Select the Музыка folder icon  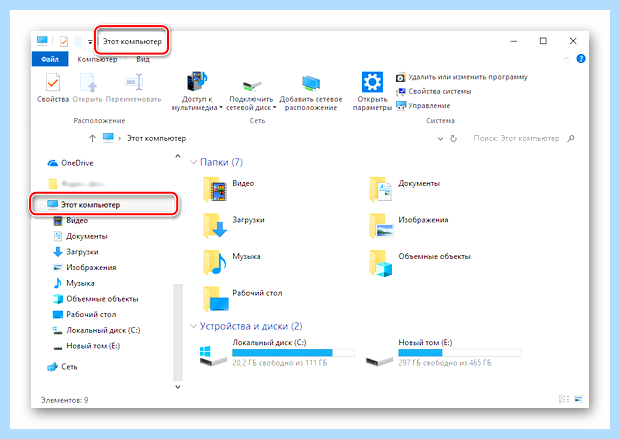215,262
